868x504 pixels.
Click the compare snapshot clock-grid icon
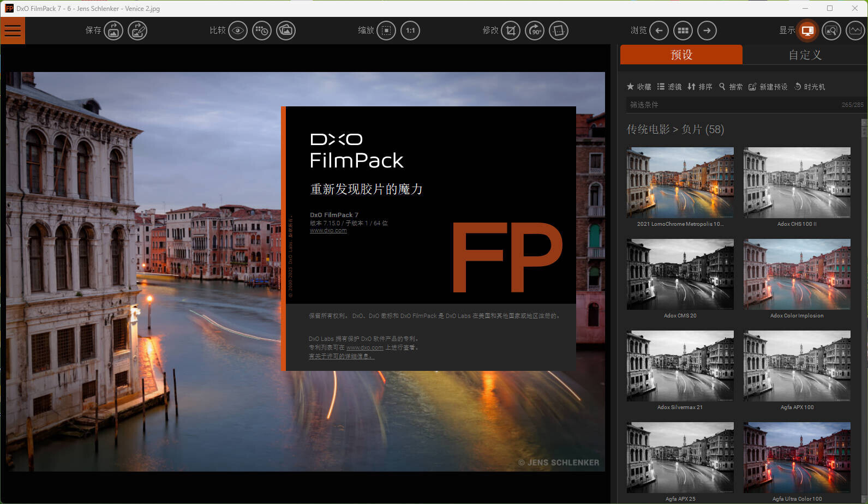[x=262, y=31]
